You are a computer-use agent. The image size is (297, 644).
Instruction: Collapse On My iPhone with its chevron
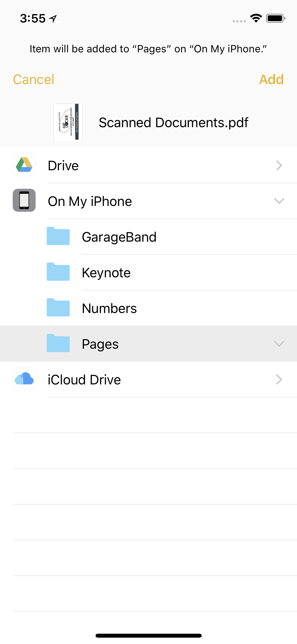[279, 201]
